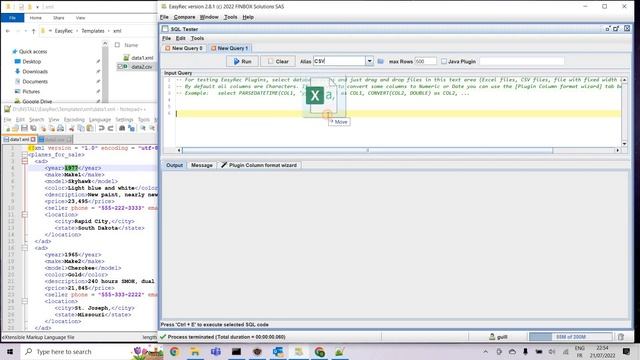The height and width of the screenshot is (360, 640).
Task: Collapse the second location fold marker on line 24
Action: 25,301
